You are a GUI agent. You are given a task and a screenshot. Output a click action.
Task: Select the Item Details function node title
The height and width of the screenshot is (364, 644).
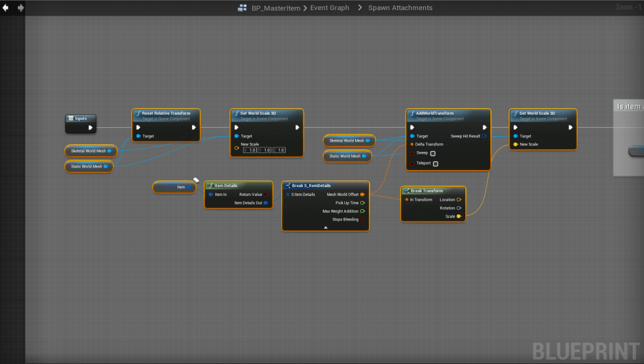point(226,186)
